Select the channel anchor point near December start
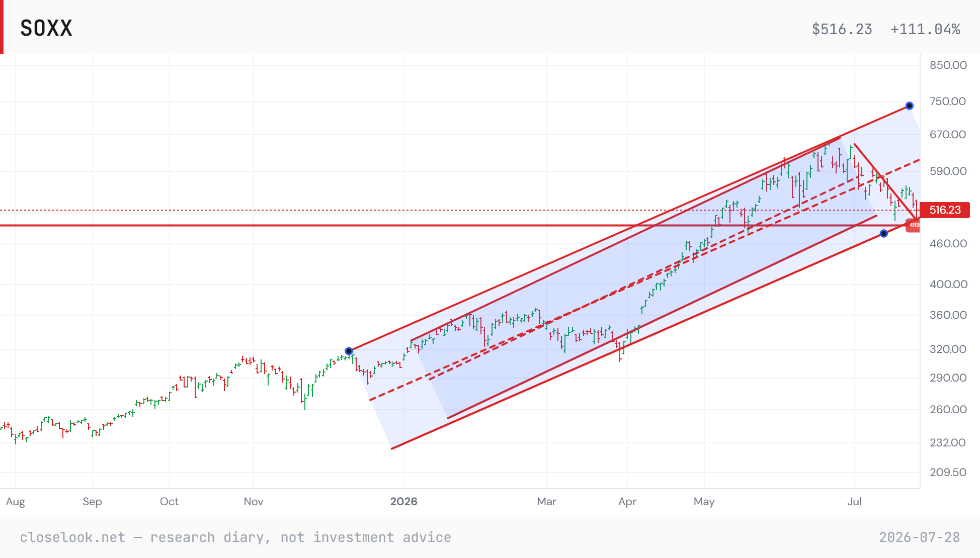 (x=349, y=351)
